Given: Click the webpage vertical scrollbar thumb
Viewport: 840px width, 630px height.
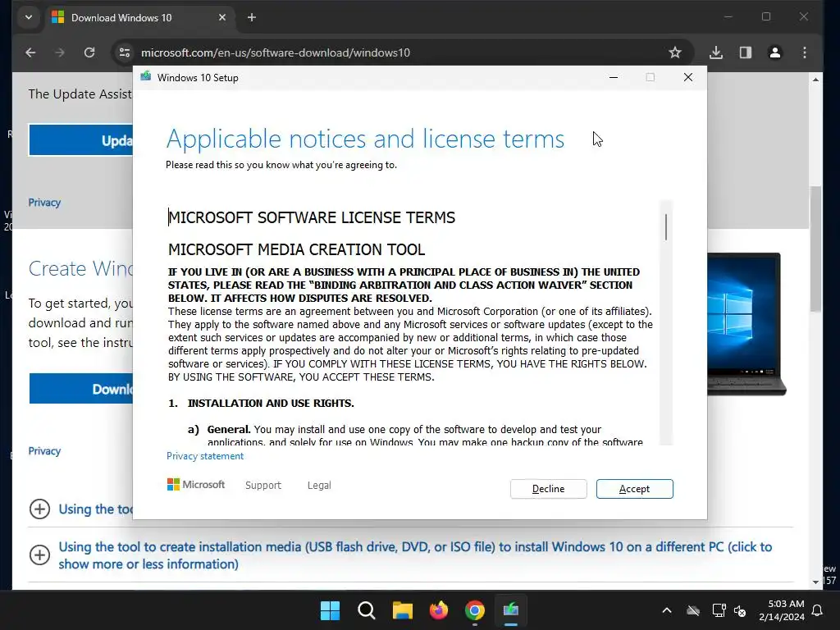Looking at the screenshot, I should pos(815,249).
